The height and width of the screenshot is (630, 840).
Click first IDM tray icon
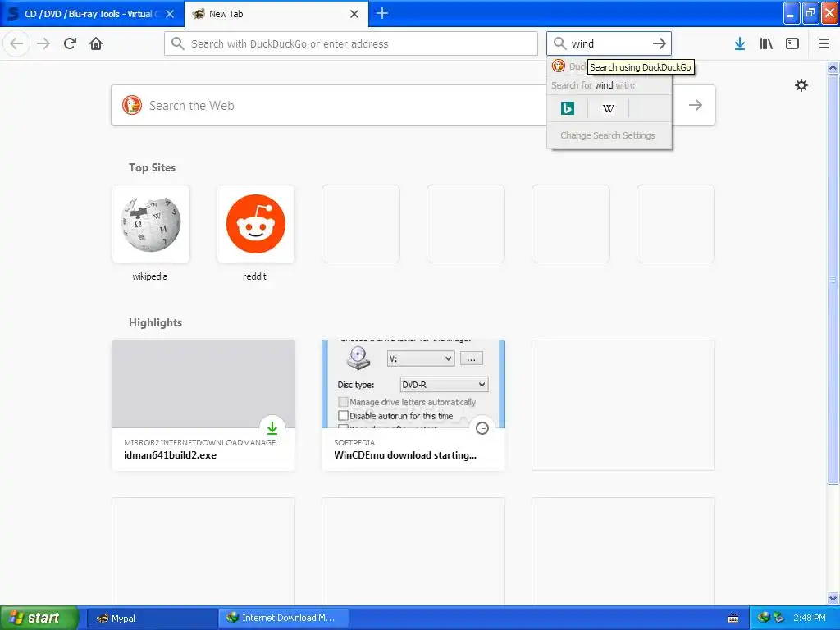pyautogui.click(x=764, y=618)
